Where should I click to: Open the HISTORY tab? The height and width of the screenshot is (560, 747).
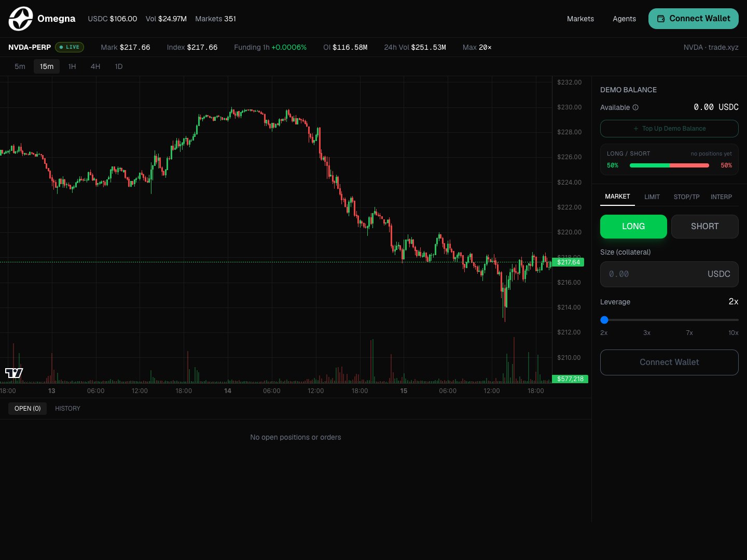pos(67,409)
